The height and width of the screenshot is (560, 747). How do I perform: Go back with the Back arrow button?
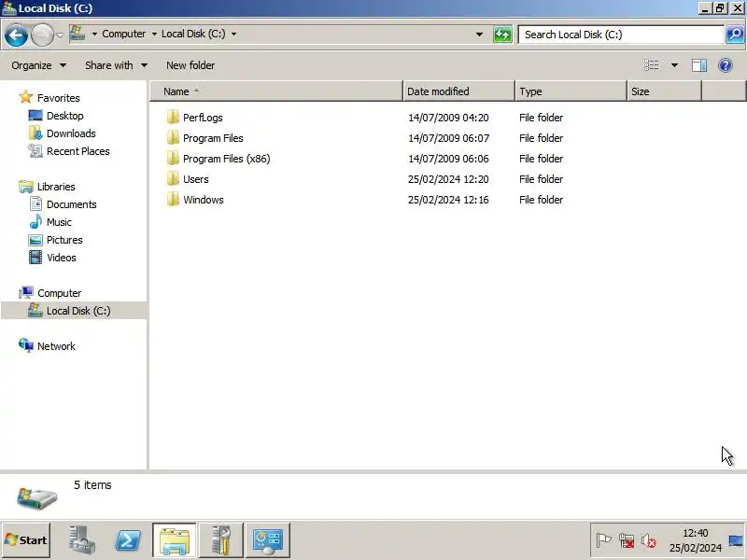[16, 35]
